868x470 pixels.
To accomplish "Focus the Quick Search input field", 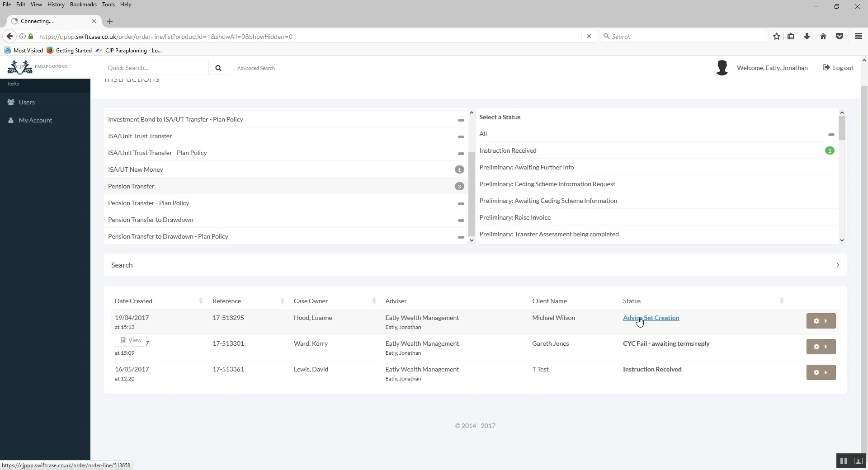I will [156, 68].
